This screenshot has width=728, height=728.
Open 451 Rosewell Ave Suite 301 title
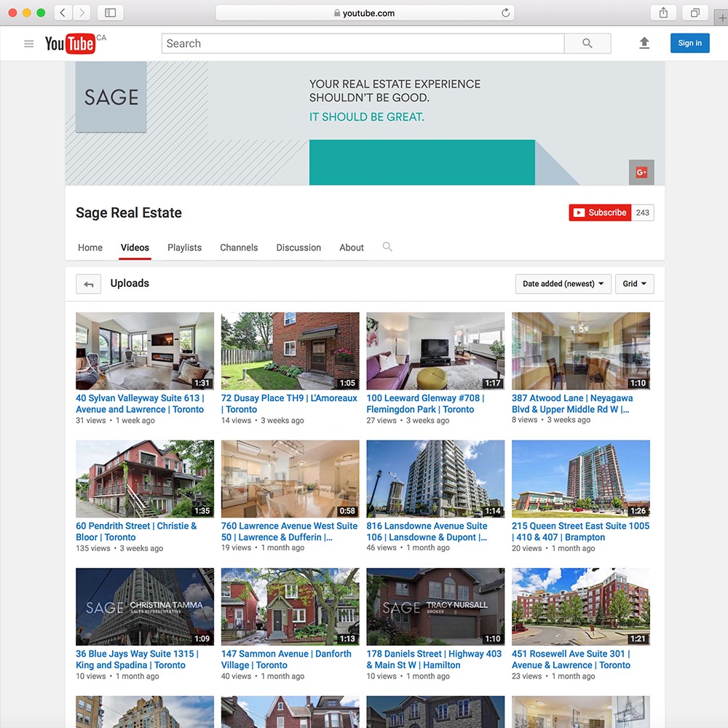[x=571, y=660]
